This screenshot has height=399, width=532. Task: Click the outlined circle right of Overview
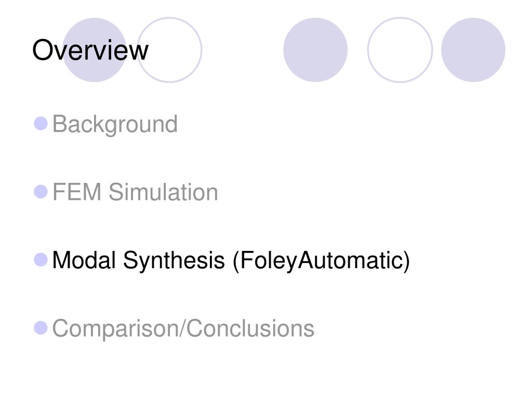169,50
